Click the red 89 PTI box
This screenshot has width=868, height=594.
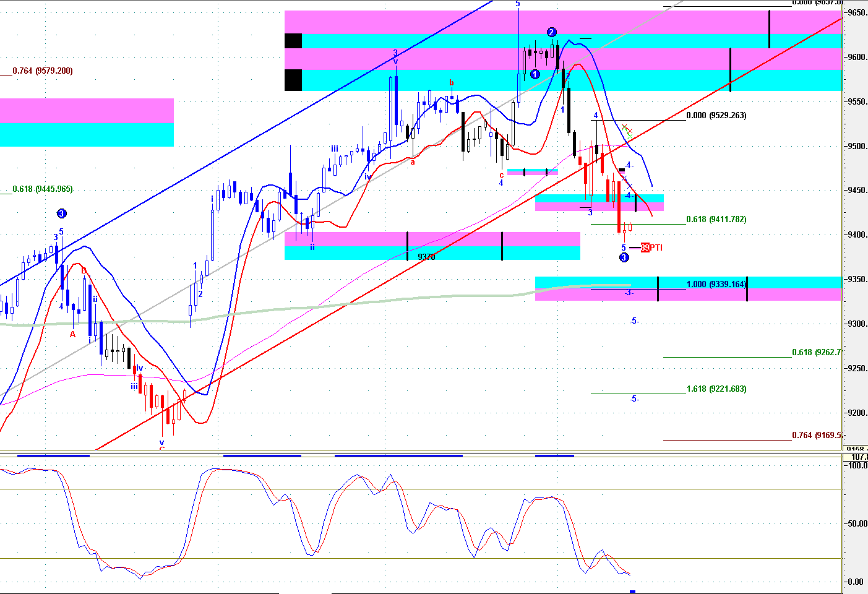tap(645, 247)
